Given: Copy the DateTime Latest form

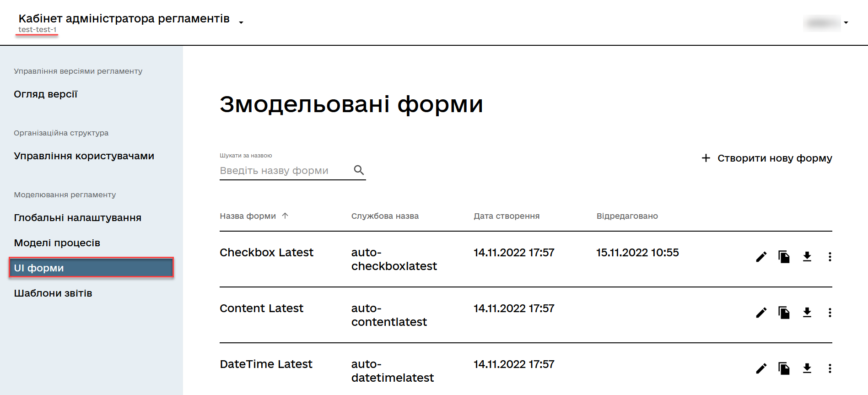Looking at the screenshot, I should [784, 368].
